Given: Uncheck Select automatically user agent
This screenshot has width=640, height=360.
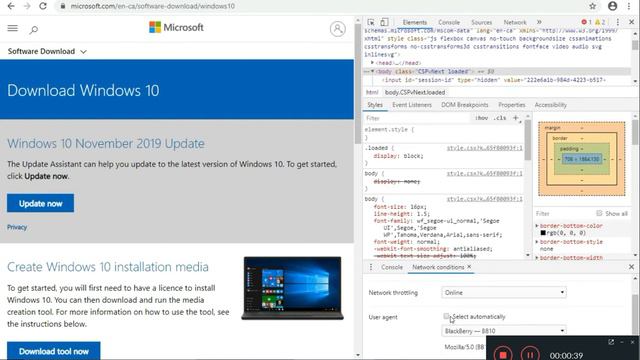Looking at the screenshot, I should coord(446,316).
